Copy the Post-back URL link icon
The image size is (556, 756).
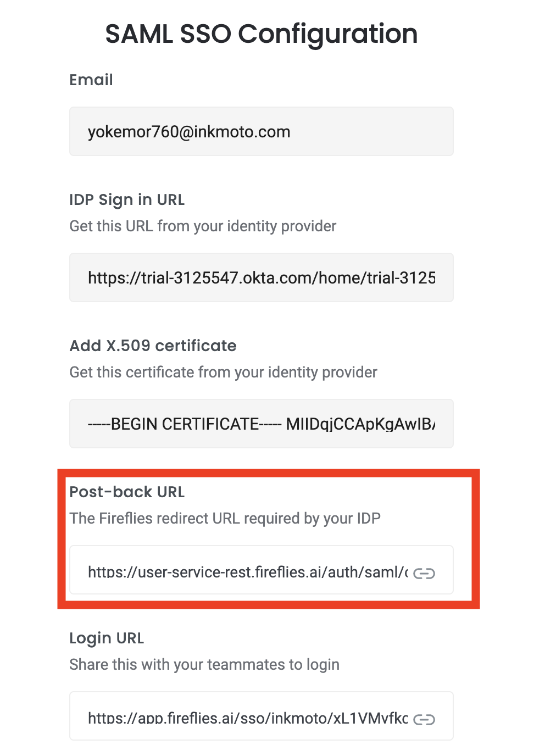(424, 574)
